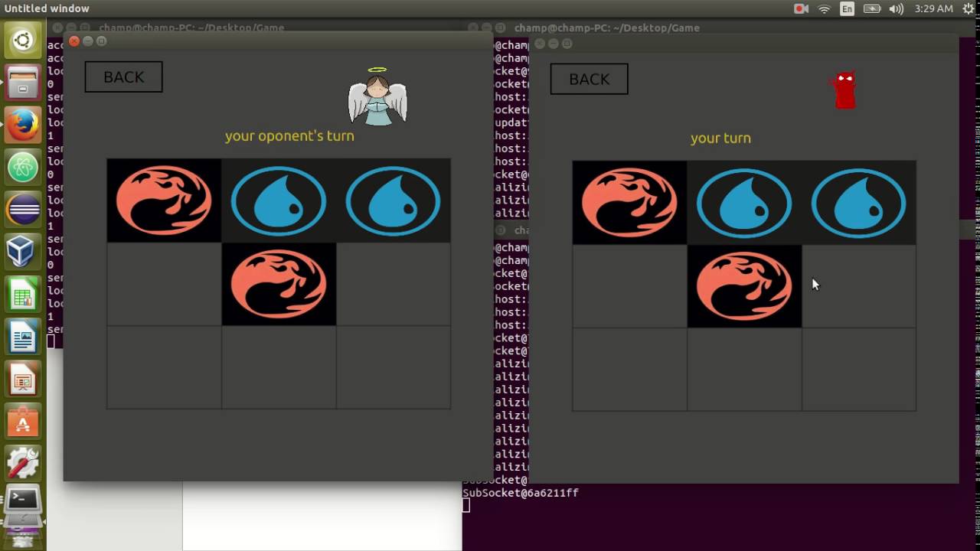
Task: Place move in middle-right cell of right board
Action: (x=859, y=287)
